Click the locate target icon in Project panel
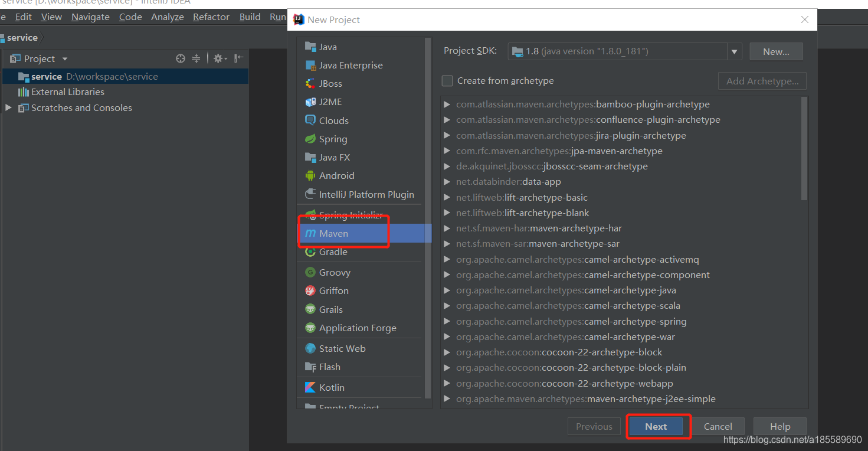This screenshot has width=868, height=451. coord(181,58)
